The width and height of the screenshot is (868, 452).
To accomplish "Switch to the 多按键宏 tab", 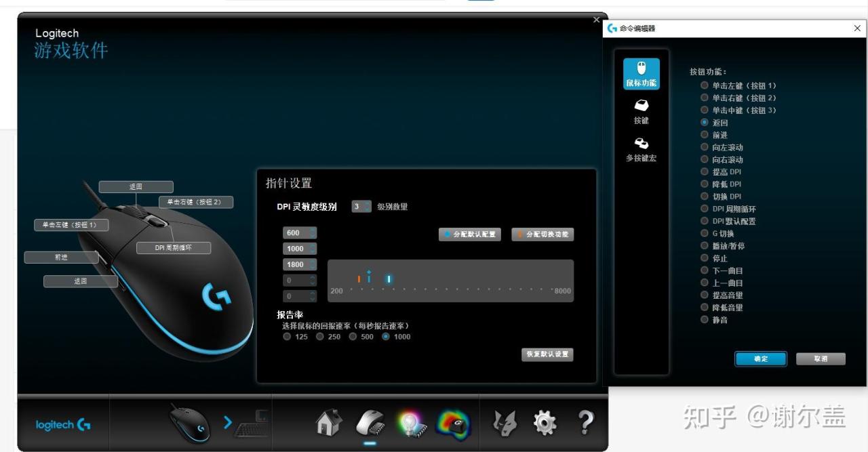I will [641, 150].
